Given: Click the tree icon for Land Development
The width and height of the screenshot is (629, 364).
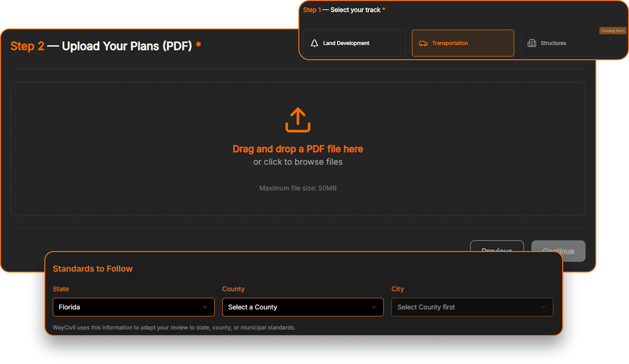Looking at the screenshot, I should (314, 43).
